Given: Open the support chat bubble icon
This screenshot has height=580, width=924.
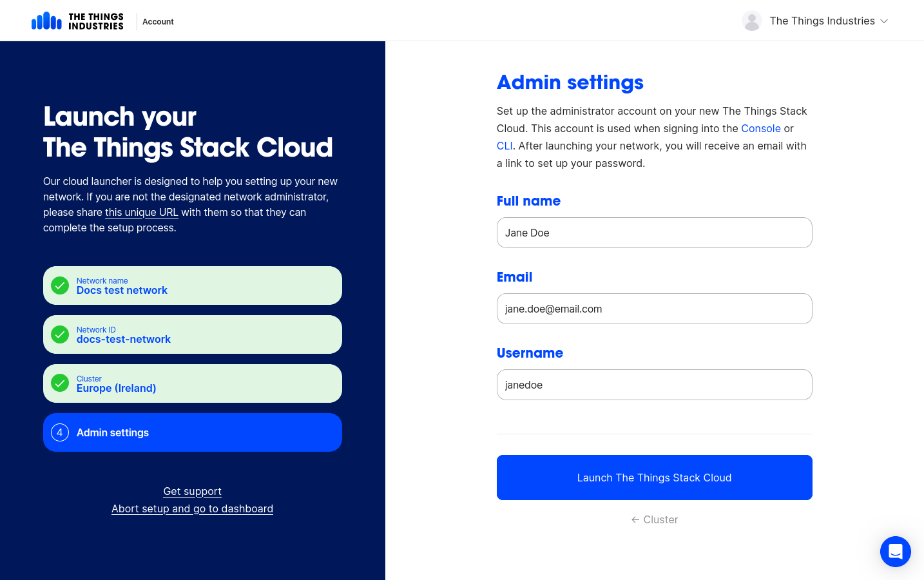Looking at the screenshot, I should click(x=896, y=552).
